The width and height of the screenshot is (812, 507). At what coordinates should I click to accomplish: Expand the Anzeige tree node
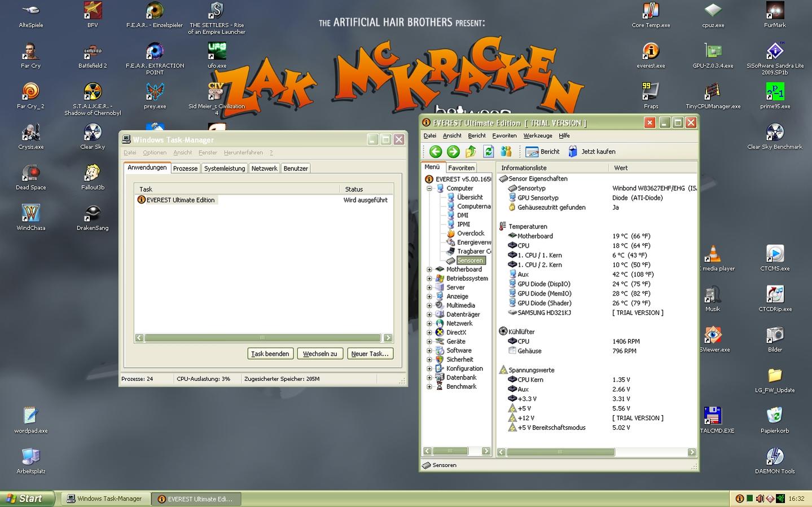[429, 297]
